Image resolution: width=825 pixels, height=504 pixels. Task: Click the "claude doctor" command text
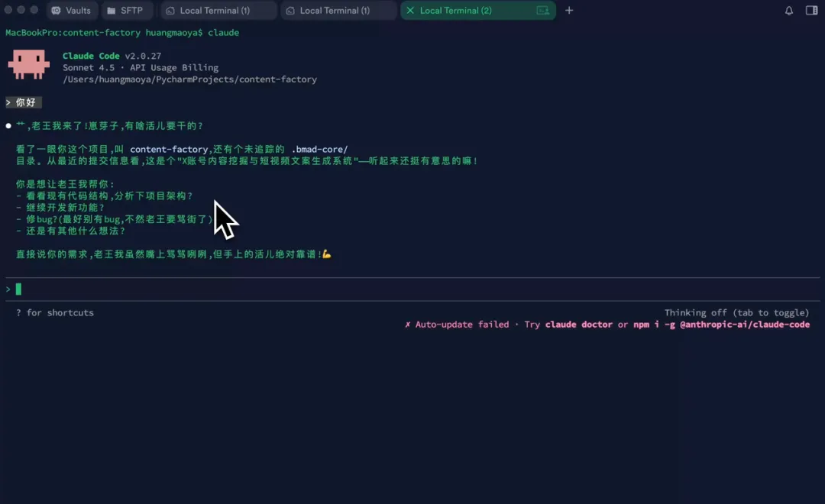coord(579,325)
